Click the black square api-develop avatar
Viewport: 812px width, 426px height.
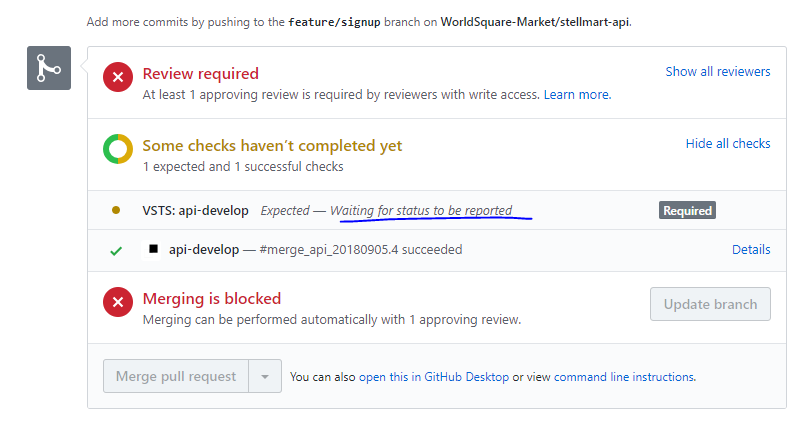click(153, 249)
